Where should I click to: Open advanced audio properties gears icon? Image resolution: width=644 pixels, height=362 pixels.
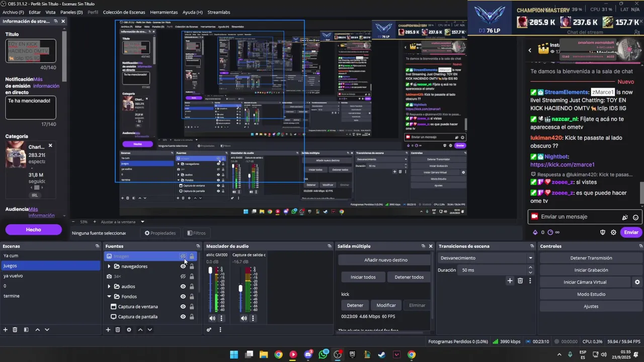pos(209,330)
